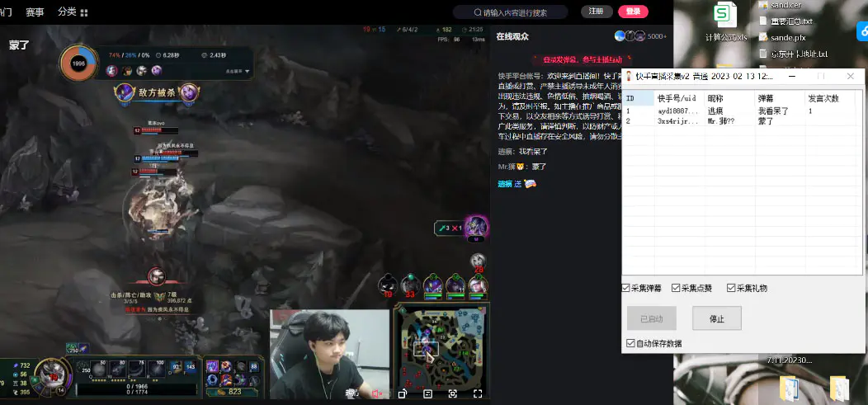Click the grid icon next to 分类
868x405 pixels.
(83, 12)
